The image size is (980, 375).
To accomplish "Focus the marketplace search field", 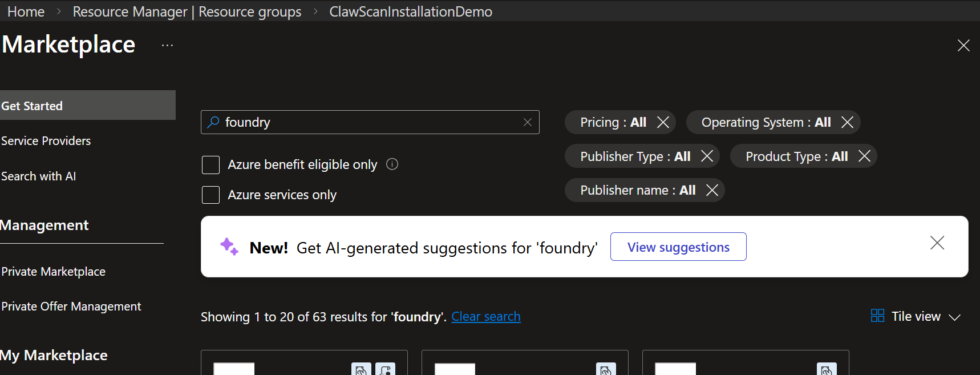I will click(x=370, y=122).
